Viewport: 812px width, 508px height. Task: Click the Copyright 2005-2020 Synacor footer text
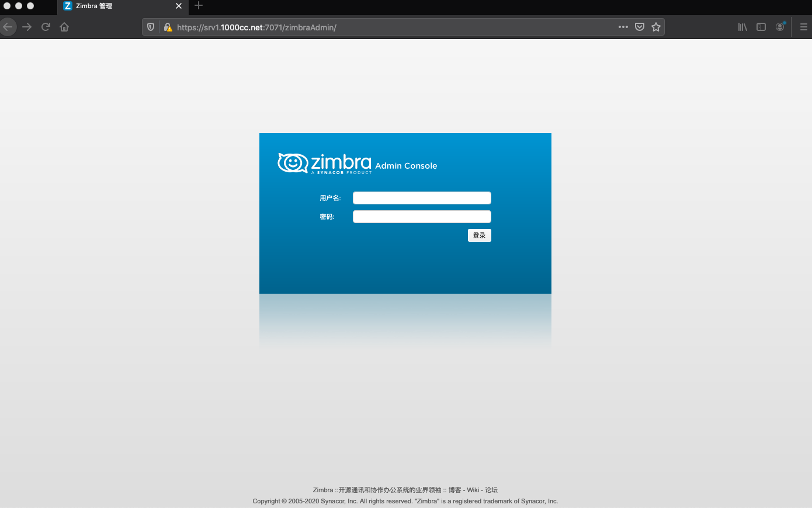click(405, 501)
